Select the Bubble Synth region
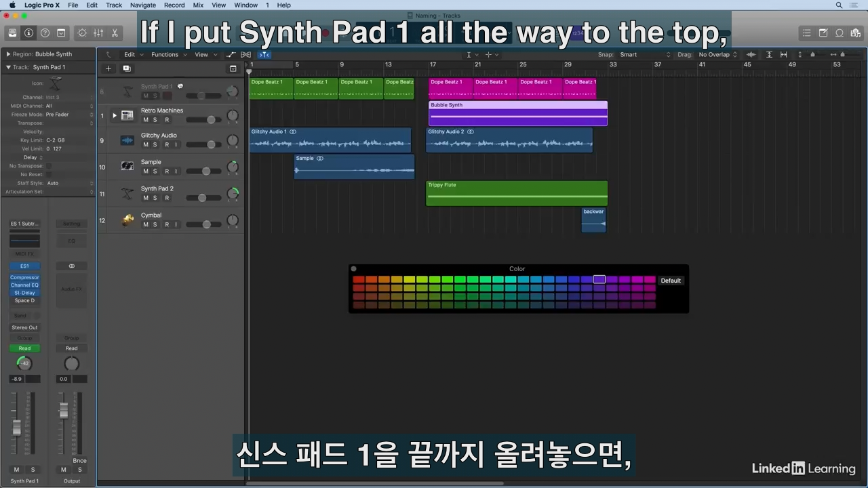 click(518, 113)
